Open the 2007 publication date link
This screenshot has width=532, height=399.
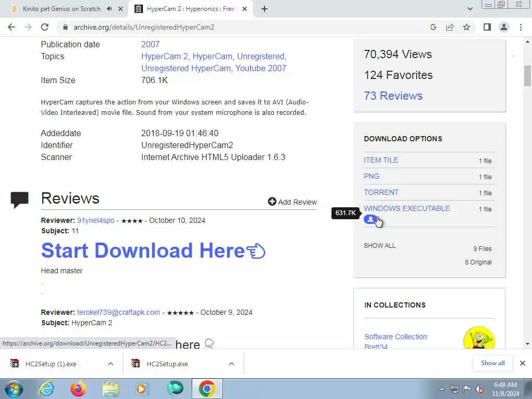pos(150,45)
